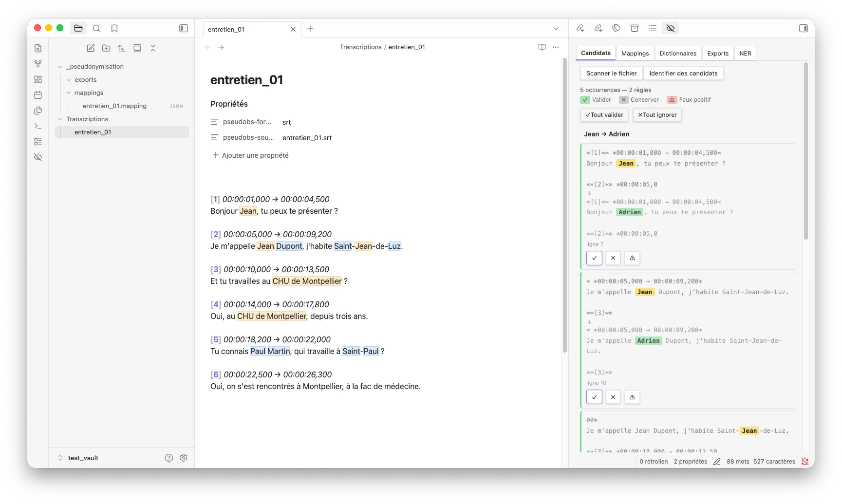Create a new note icon
This screenshot has height=504, width=842.
pyautogui.click(x=91, y=48)
